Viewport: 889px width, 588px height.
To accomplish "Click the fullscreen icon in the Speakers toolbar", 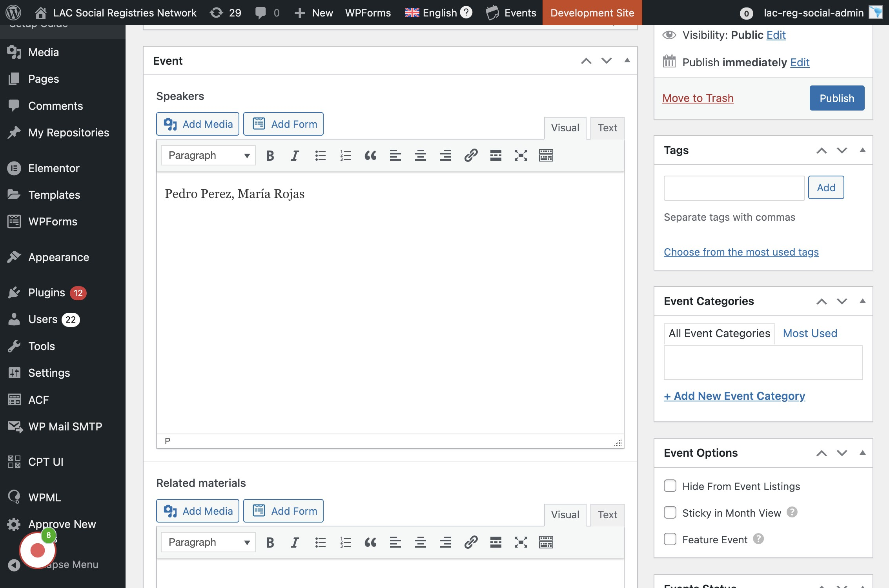I will point(521,156).
